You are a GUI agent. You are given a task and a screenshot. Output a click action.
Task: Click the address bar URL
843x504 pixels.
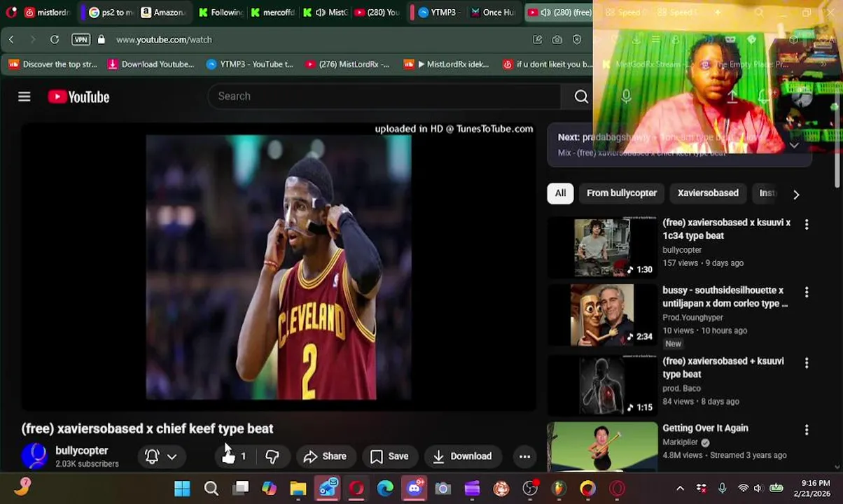pyautogui.click(x=164, y=40)
